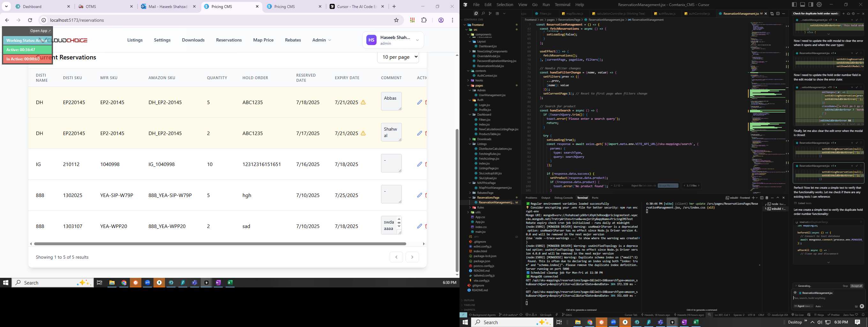Viewport: 868px width, 327px height.
Task: Open the Chrome profile avatar icon
Action: (x=441, y=20)
